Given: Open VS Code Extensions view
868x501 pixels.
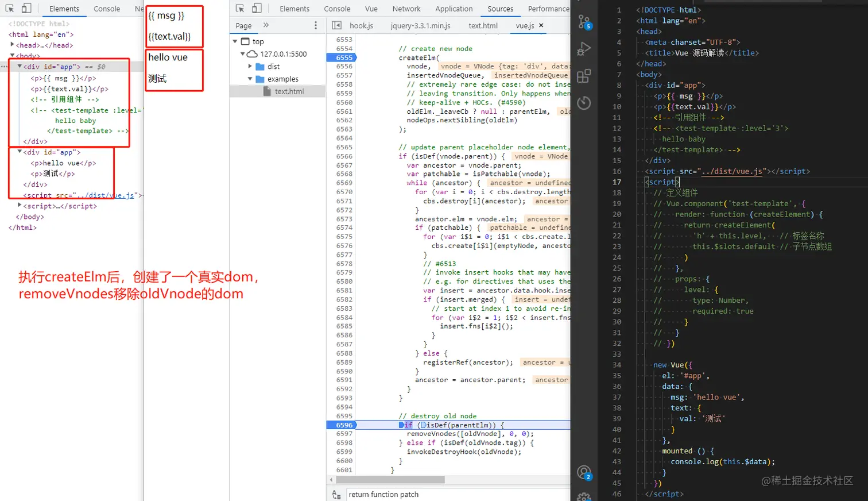Looking at the screenshot, I should [x=584, y=76].
